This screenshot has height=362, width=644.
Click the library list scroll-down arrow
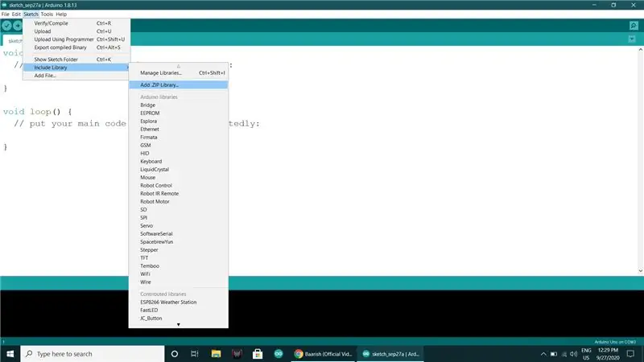tap(178, 325)
